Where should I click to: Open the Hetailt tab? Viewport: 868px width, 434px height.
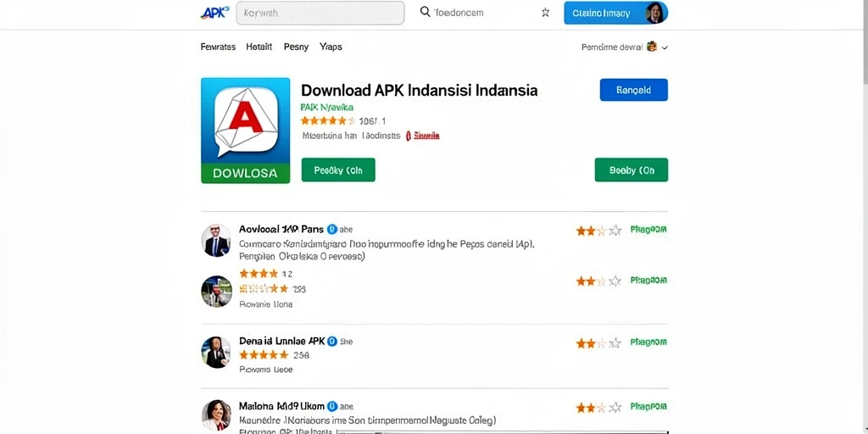(x=259, y=47)
